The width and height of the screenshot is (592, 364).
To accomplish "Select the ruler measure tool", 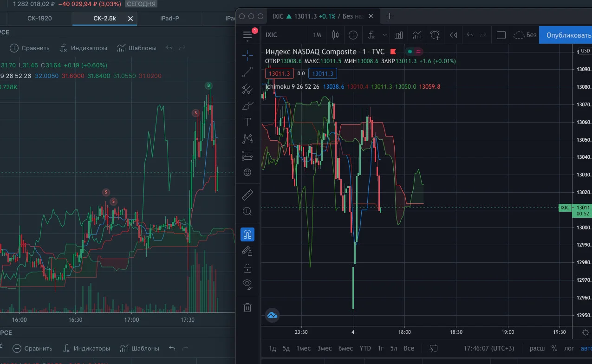I will [247, 195].
